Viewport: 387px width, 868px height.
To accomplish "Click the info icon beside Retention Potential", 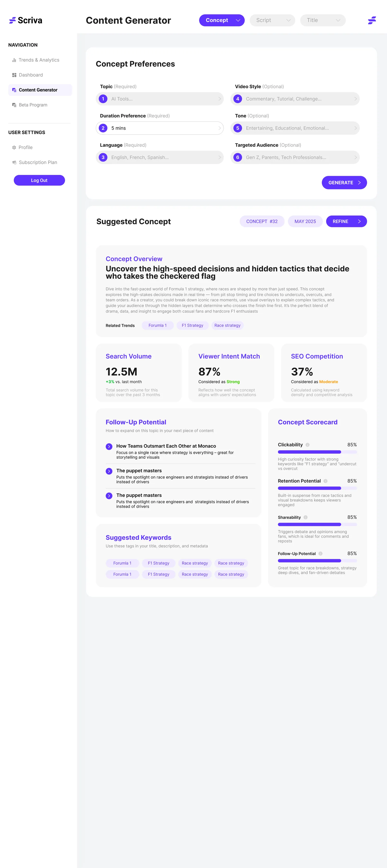I will 325,481.
